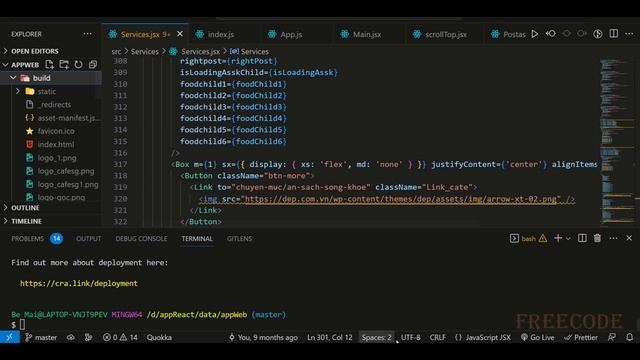The image size is (640, 360).
Task: Select the bash terminal entry
Action: 528,238
